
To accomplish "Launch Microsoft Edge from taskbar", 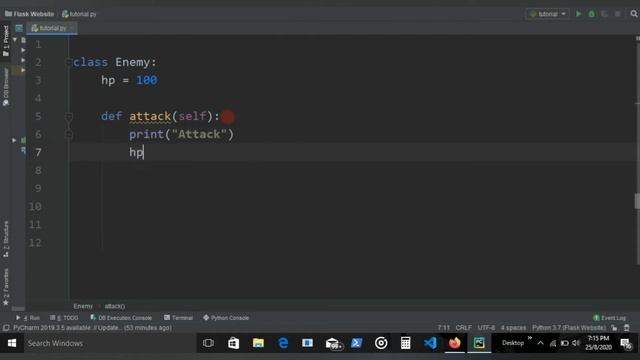I will click(x=283, y=343).
